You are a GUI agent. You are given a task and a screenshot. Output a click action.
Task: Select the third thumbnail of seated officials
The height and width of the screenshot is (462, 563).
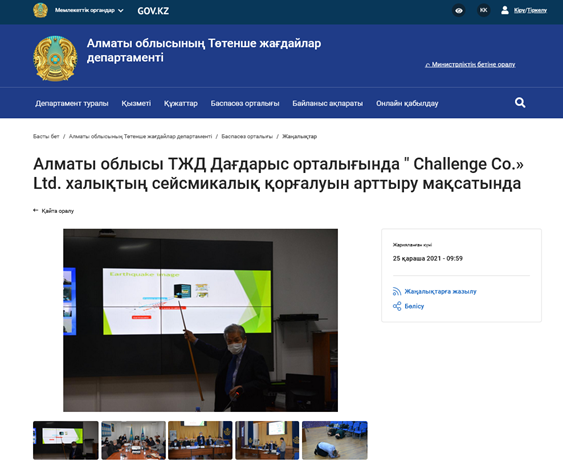pos(200,440)
